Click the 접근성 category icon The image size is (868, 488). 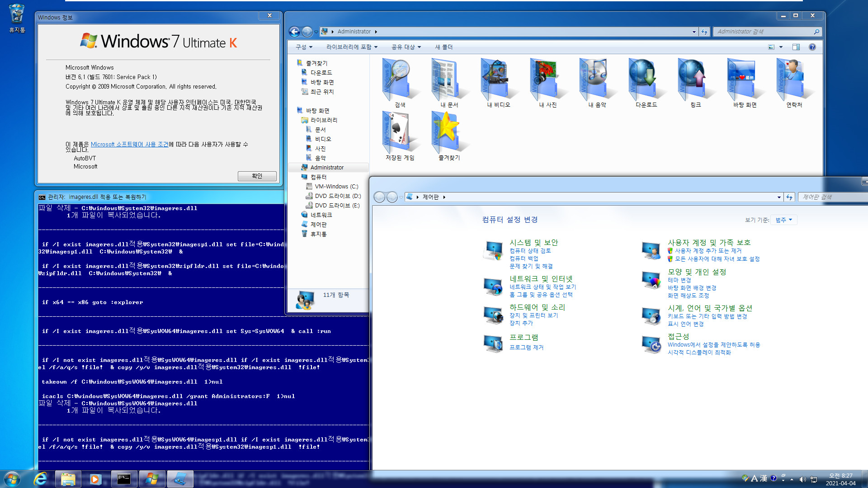651,344
